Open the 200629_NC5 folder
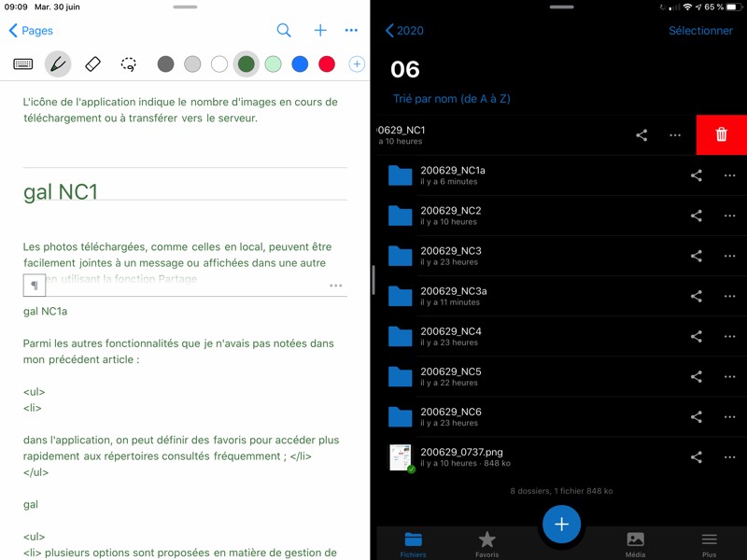Viewport: 747px width, 560px height. pyautogui.click(x=450, y=376)
